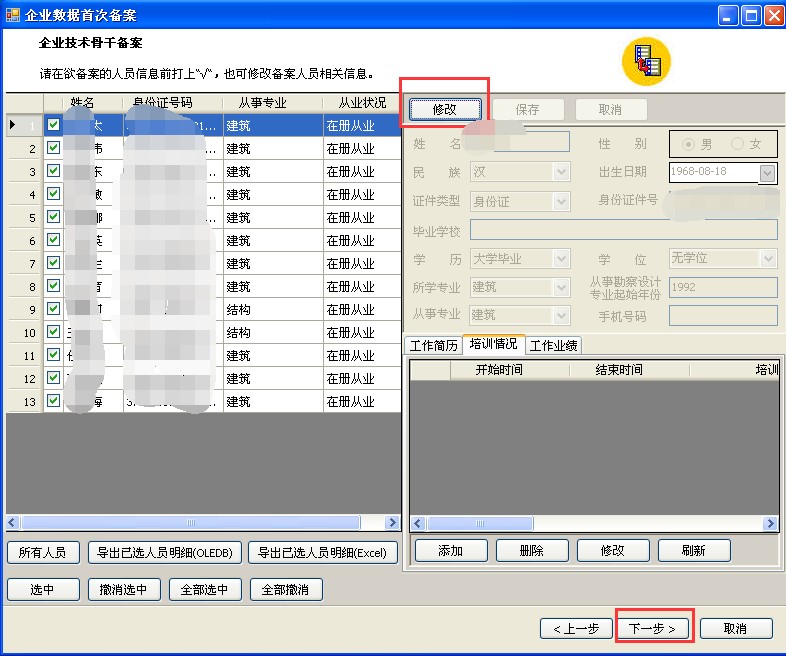Screen dimensions: 786x656
Task: Click the title bar application icon
Action: (x=12, y=14)
